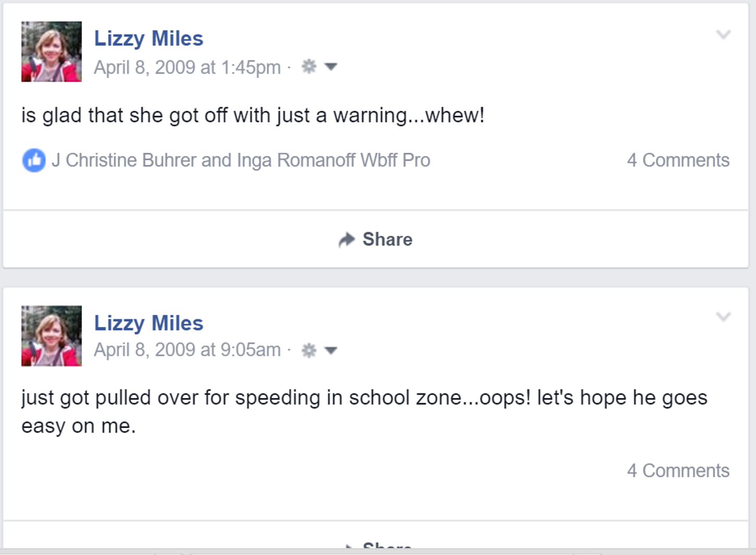
Task: Open Lizzy Miles' profile picture on the second post
Action: (x=51, y=336)
